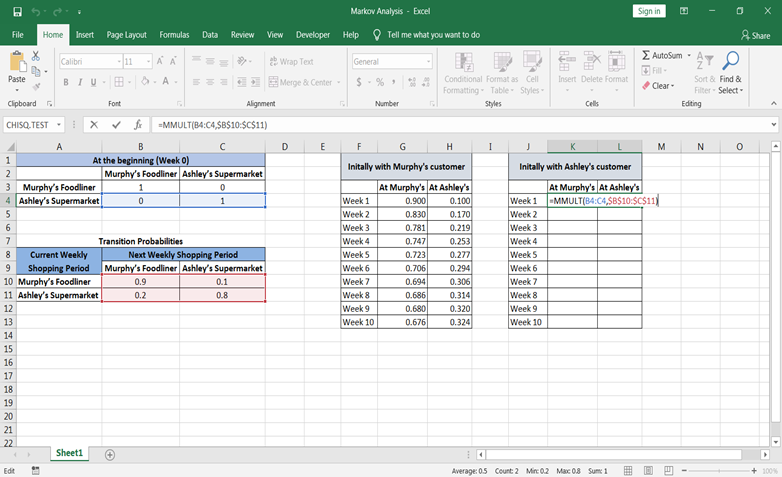Viewport: 782px width, 477px height.
Task: Expand the AutoSum dropdown arrow
Action: click(x=689, y=55)
